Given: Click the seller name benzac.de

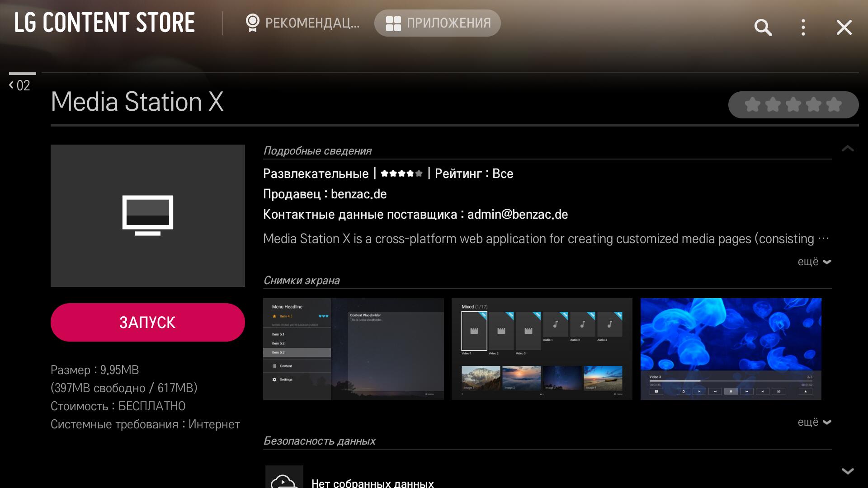Looking at the screenshot, I should click(359, 194).
